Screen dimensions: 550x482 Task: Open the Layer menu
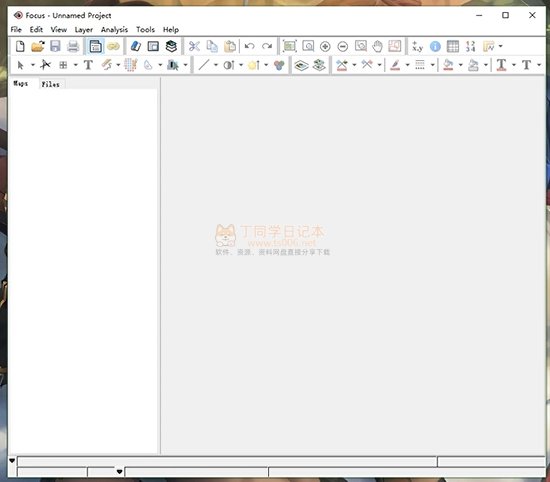[83, 29]
